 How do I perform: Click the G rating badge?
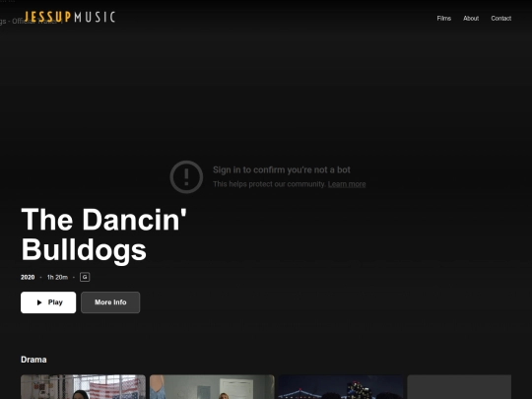(x=85, y=277)
